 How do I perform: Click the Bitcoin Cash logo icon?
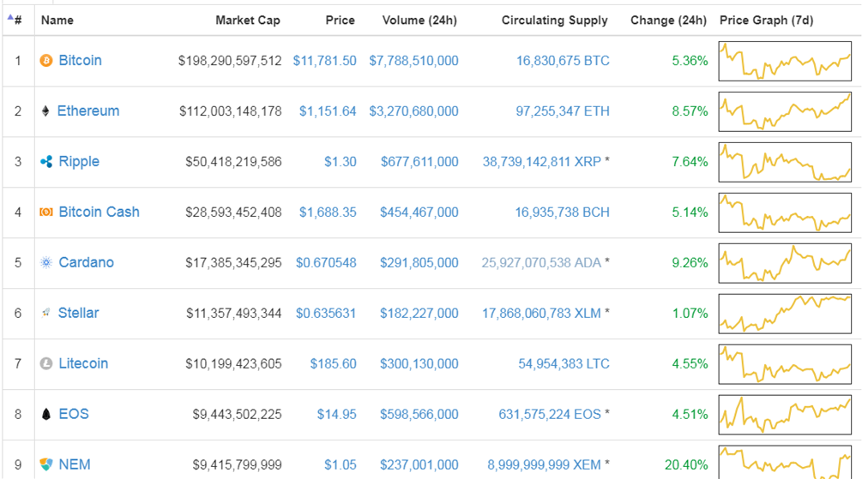click(x=46, y=212)
